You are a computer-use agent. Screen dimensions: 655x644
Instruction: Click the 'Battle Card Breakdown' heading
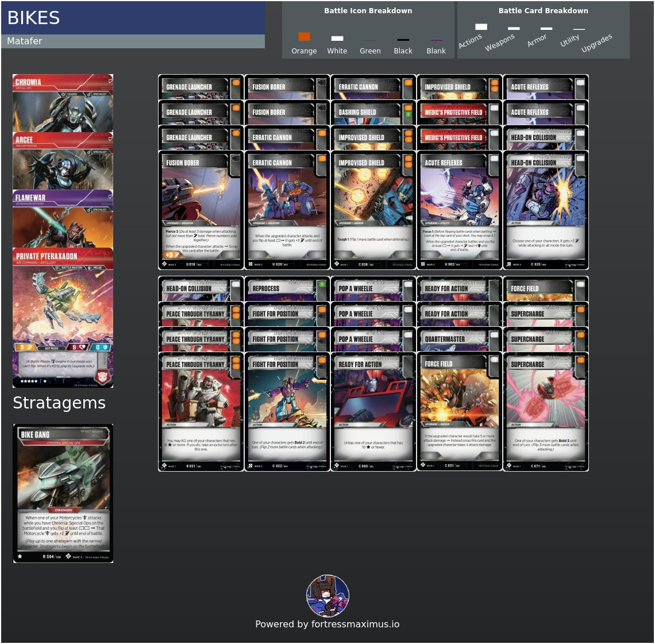coord(543,11)
